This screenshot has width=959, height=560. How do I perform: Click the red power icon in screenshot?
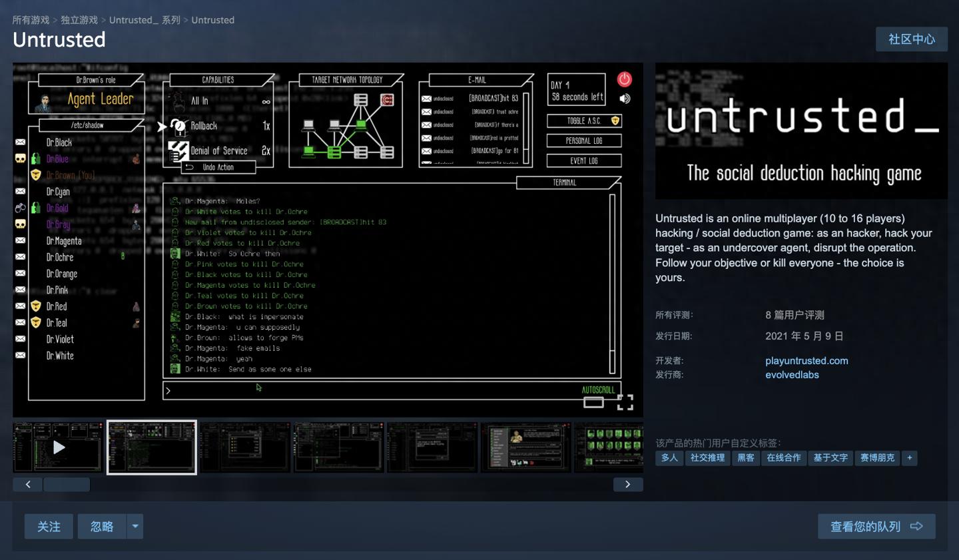(624, 79)
